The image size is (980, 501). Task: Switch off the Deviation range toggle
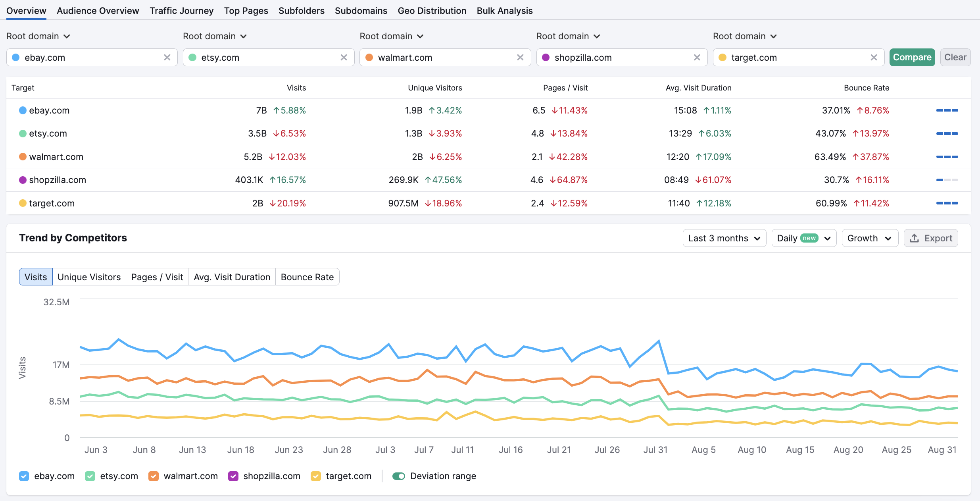pos(399,476)
